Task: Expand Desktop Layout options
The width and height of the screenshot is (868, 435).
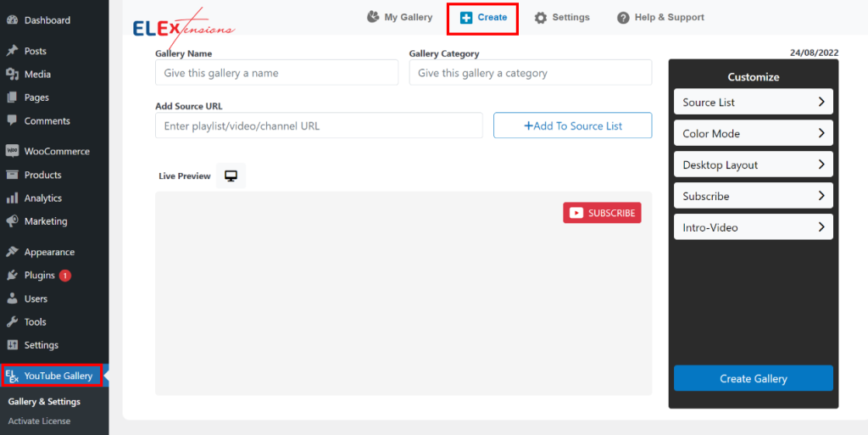Action: pos(754,165)
